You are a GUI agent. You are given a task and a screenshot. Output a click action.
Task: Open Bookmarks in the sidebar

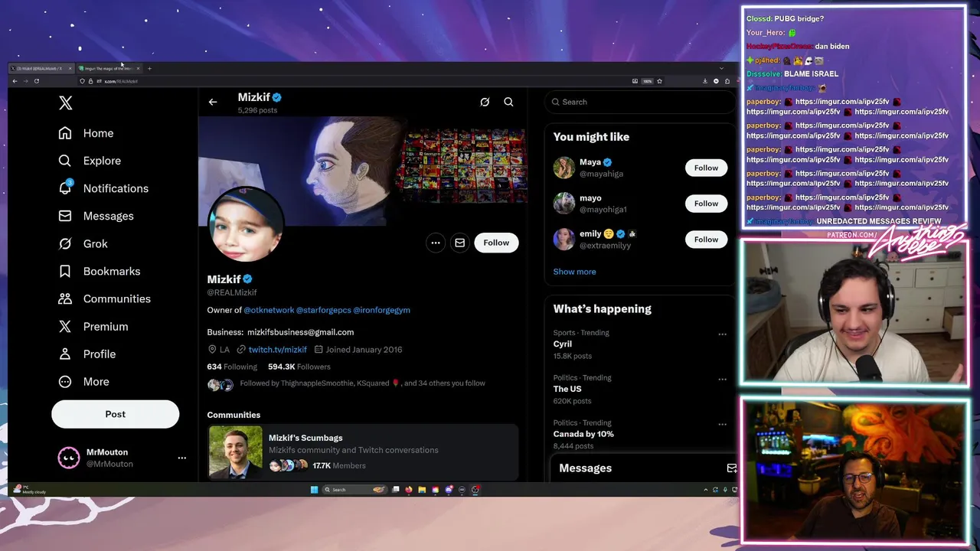100,271
